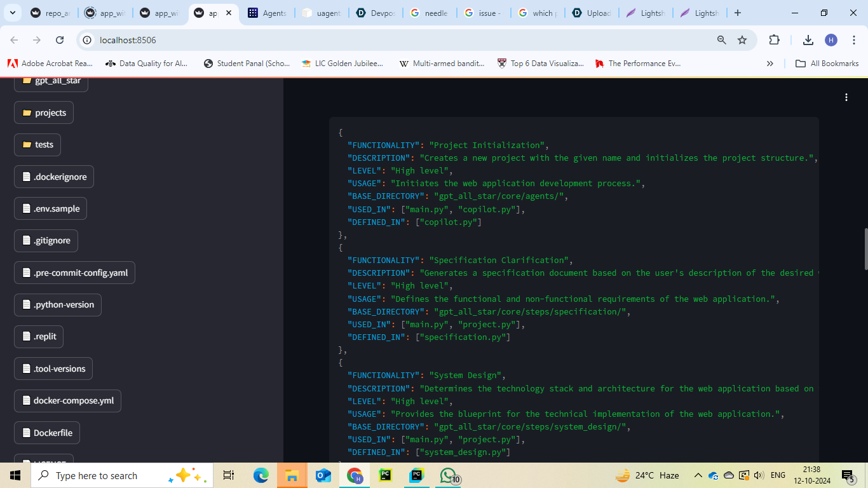This screenshot has height=488, width=868.
Task: Click the page vertical scrollbar thumb
Action: pyautogui.click(x=865, y=248)
